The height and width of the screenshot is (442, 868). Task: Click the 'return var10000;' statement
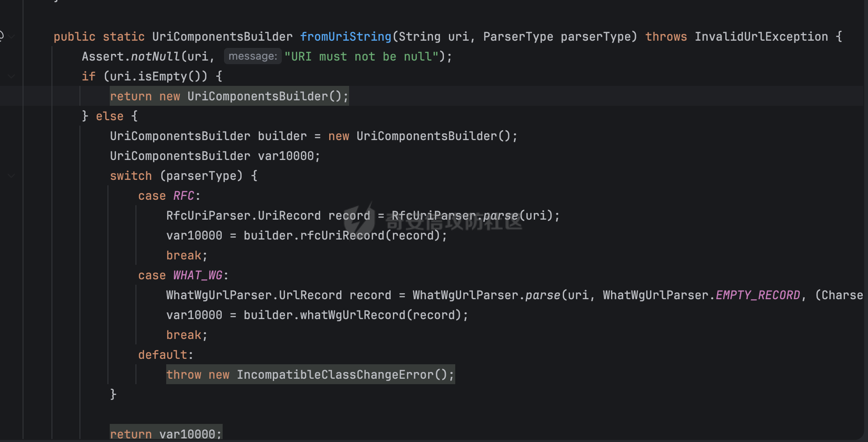pos(166,434)
